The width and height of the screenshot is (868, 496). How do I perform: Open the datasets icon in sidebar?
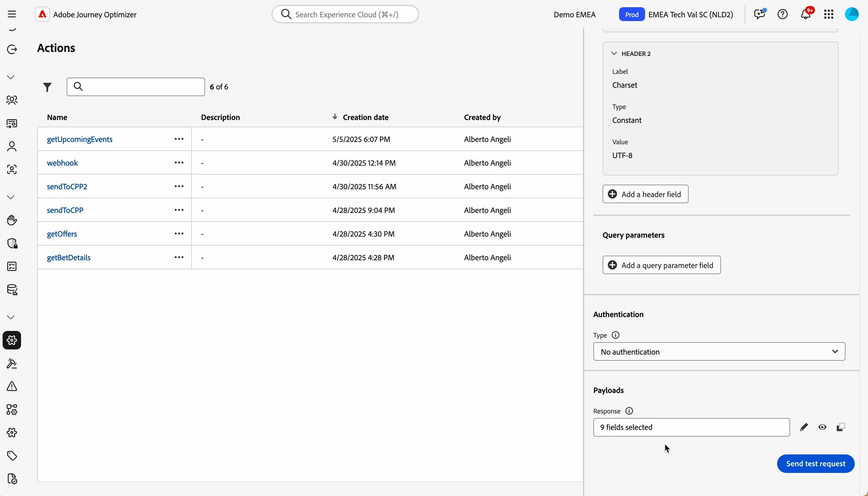pos(12,290)
